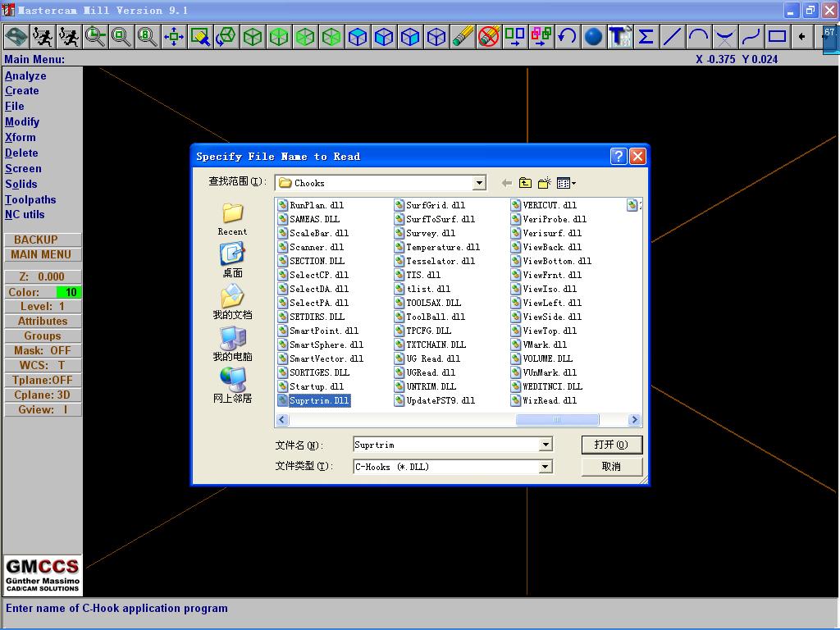Click the undo curved arrow icon
The width and height of the screenshot is (840, 630).
pyautogui.click(x=568, y=36)
